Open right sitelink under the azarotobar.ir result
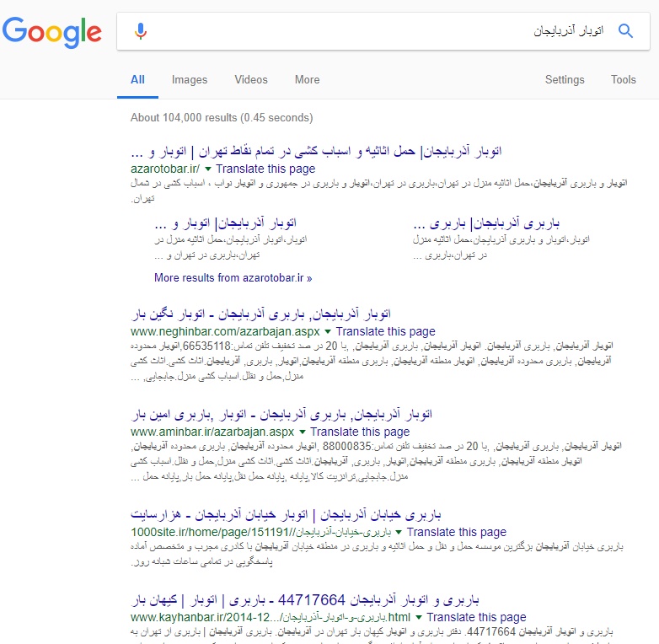 pos(486,223)
